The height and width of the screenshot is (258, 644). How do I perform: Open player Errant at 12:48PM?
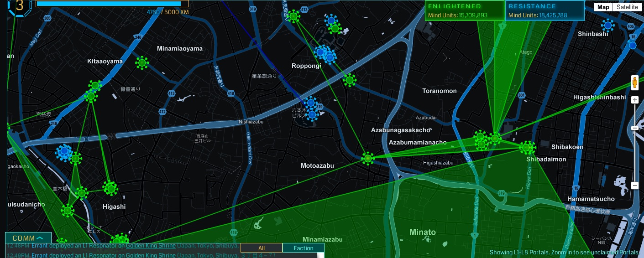click(x=40, y=246)
